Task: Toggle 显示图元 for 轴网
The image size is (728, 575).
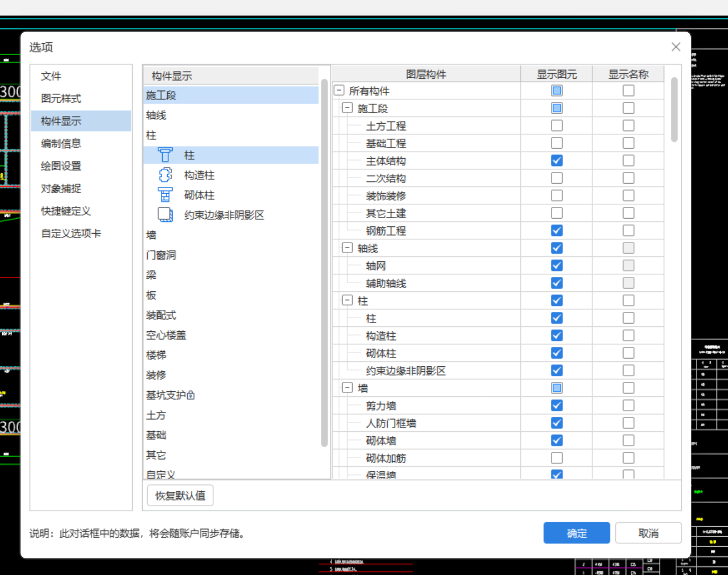Action: click(556, 265)
